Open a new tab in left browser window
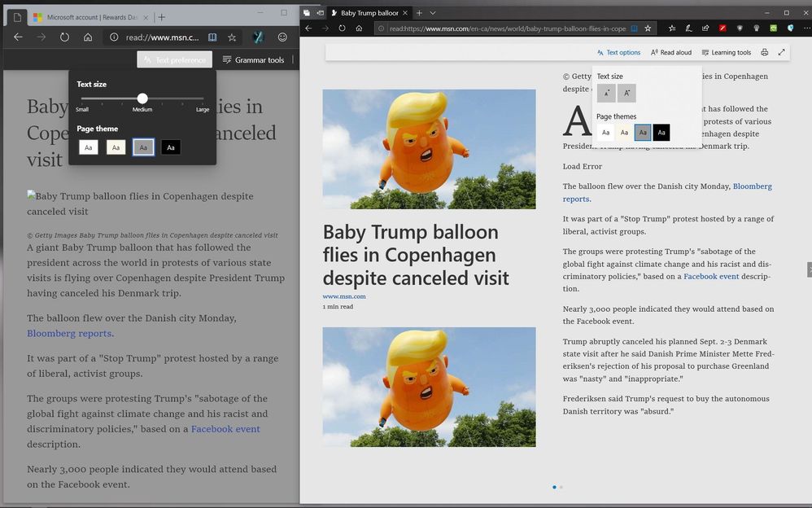812x508 pixels. (162, 17)
